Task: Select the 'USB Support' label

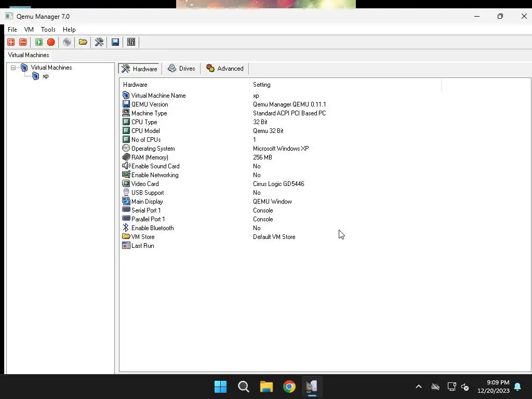Action: [x=148, y=193]
